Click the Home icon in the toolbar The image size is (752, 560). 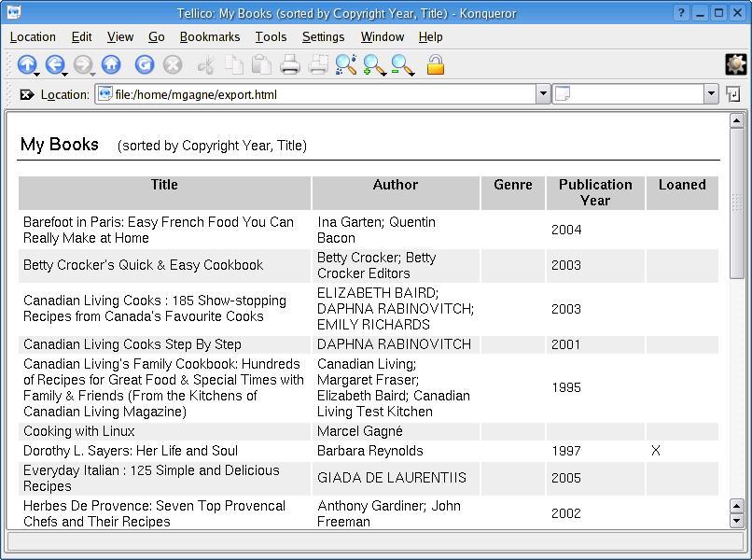(111, 64)
